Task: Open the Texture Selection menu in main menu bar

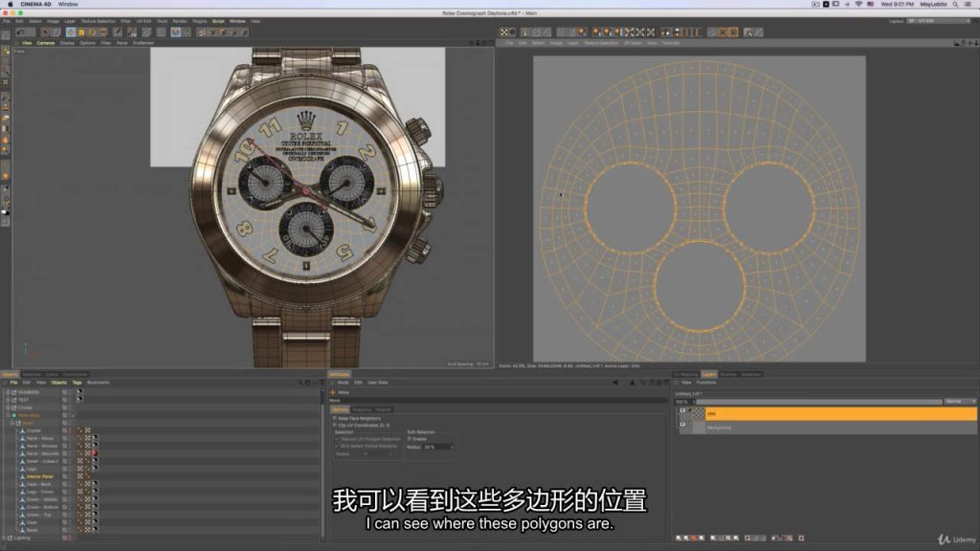Action: click(x=99, y=21)
